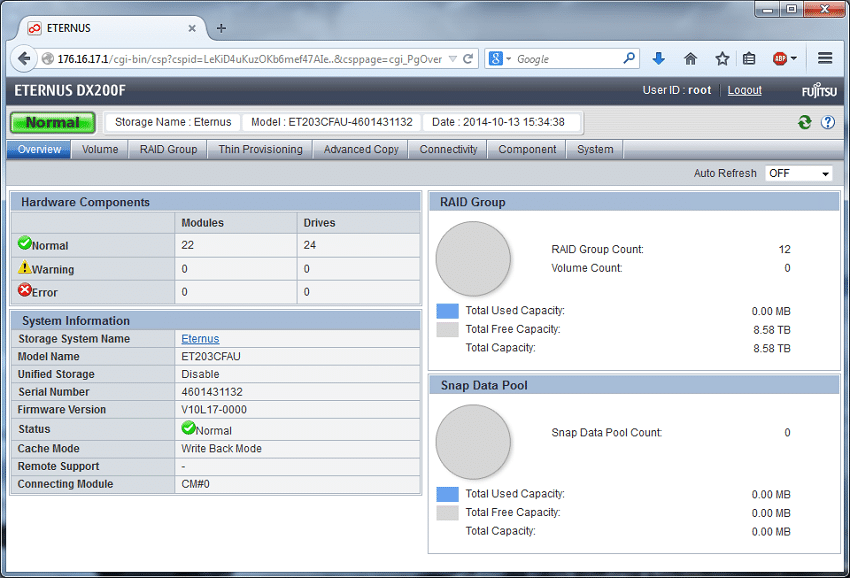
Task: Click the Adblock Plus icon
Action: click(780, 59)
